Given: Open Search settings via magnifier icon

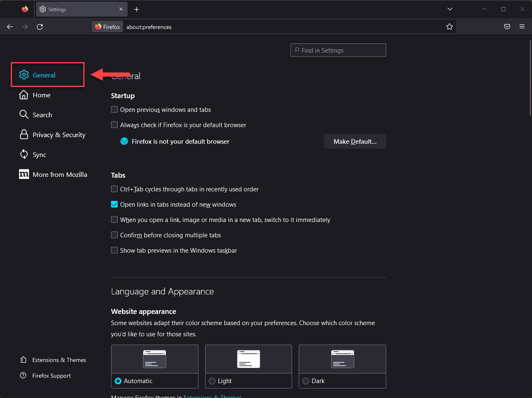Looking at the screenshot, I should tap(24, 114).
